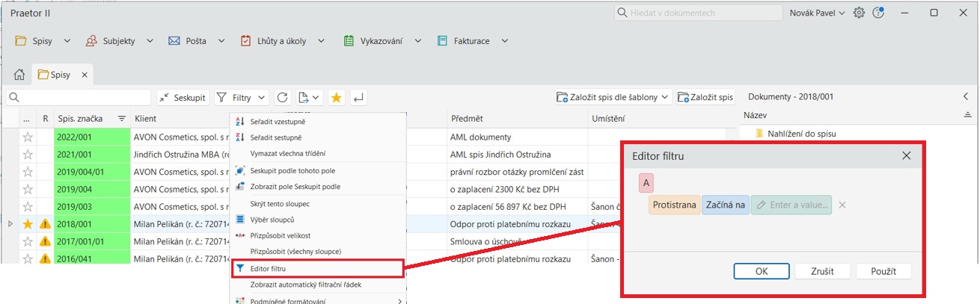Click the yellow star favorites toolbar button

tap(337, 97)
